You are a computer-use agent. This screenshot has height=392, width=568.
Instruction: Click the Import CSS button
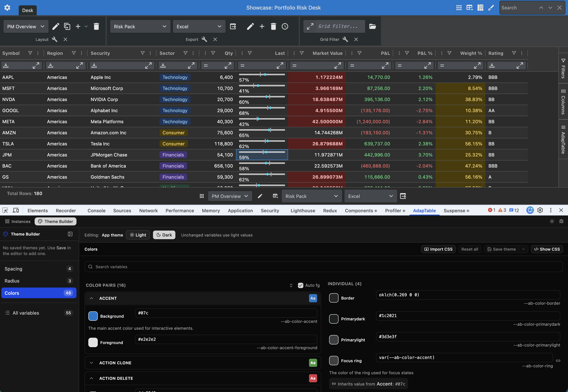click(x=438, y=249)
